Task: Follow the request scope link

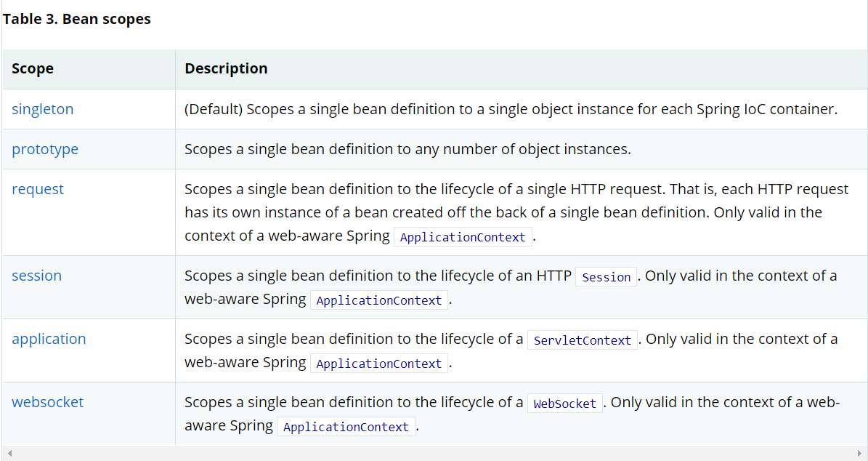Action: [38, 189]
